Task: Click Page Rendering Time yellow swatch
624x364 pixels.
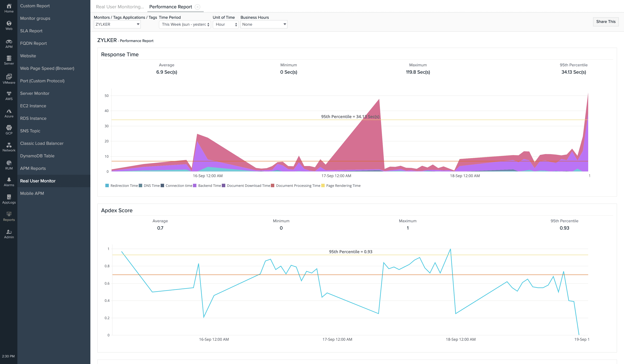Action: click(323, 186)
